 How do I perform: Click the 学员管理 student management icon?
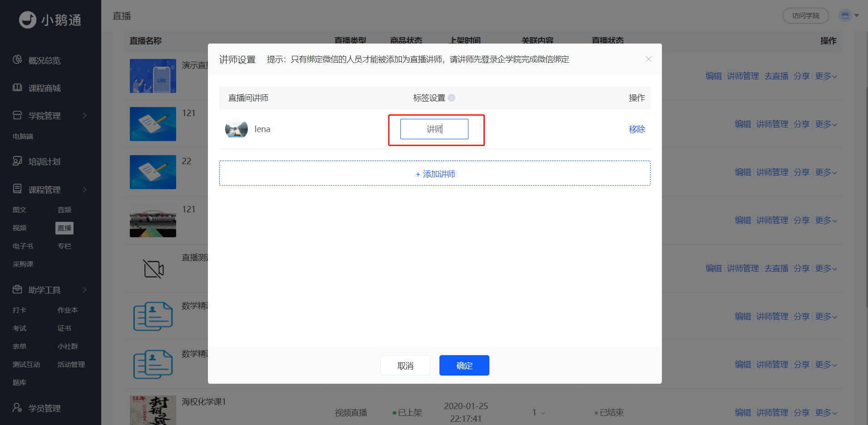tap(17, 408)
